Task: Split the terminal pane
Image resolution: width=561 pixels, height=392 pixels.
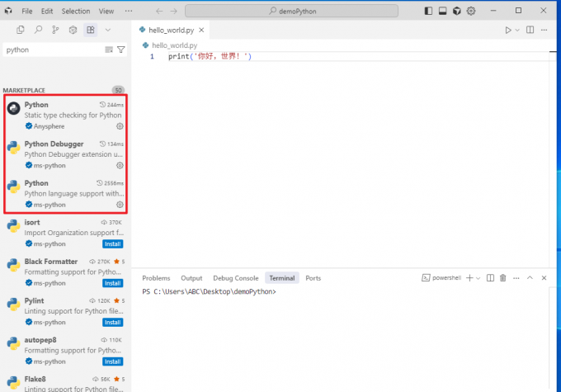Action: coord(490,278)
